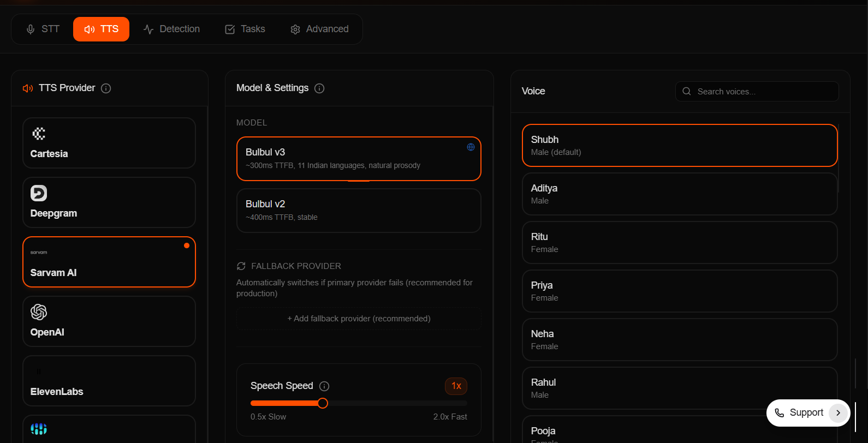
Task: Click the TTS Provider info icon
Action: coord(106,88)
